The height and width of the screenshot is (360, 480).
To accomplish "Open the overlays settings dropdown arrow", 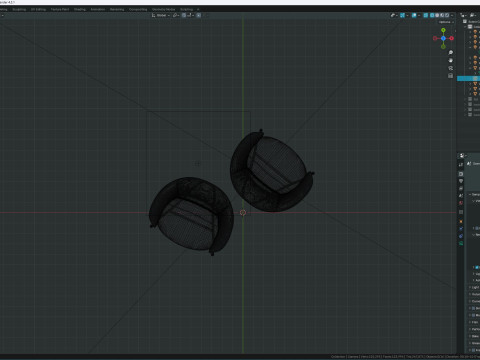I will (419, 15).
